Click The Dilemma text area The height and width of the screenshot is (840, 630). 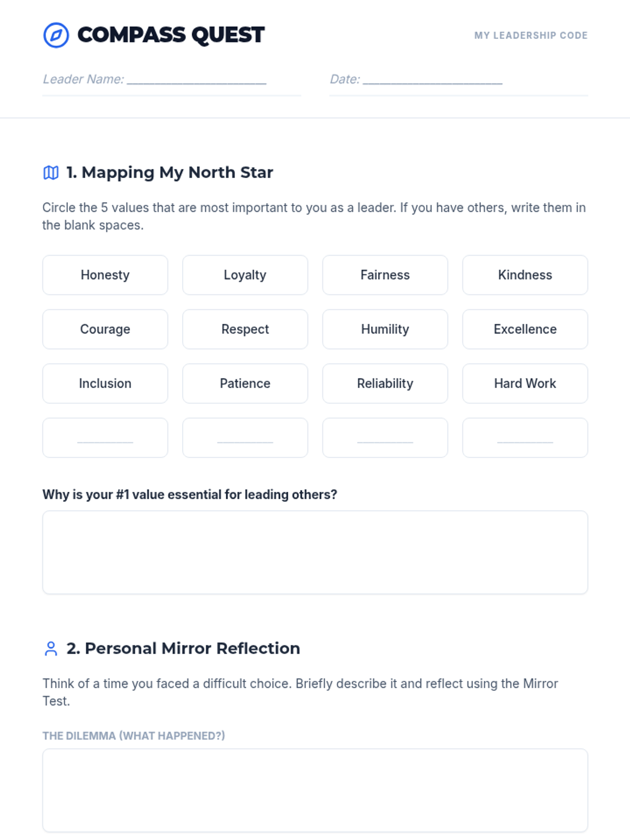coord(315,791)
